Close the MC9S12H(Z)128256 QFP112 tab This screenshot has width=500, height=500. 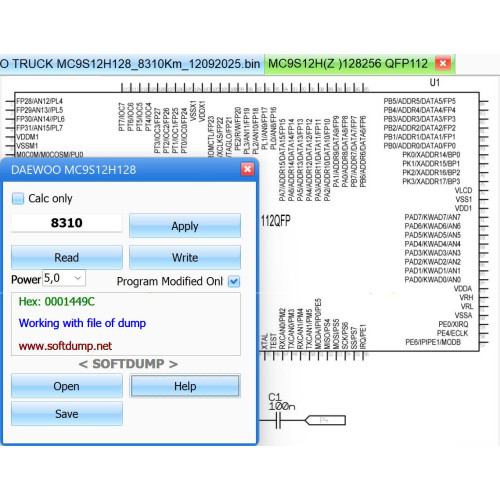(x=443, y=63)
